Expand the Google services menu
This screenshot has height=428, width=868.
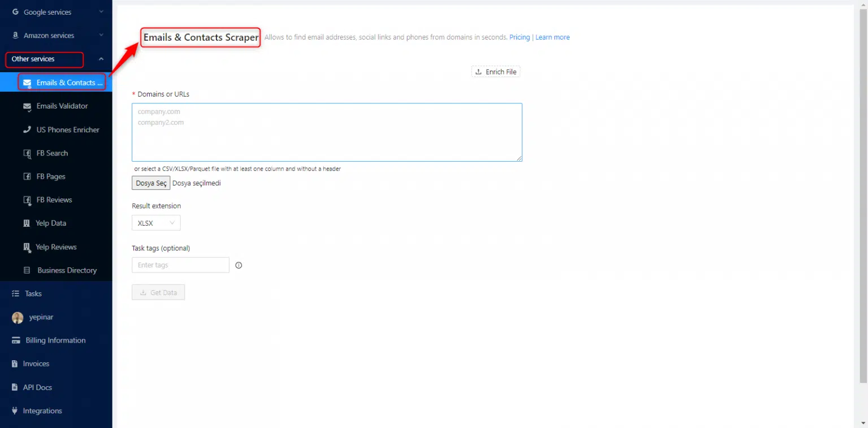(55, 12)
